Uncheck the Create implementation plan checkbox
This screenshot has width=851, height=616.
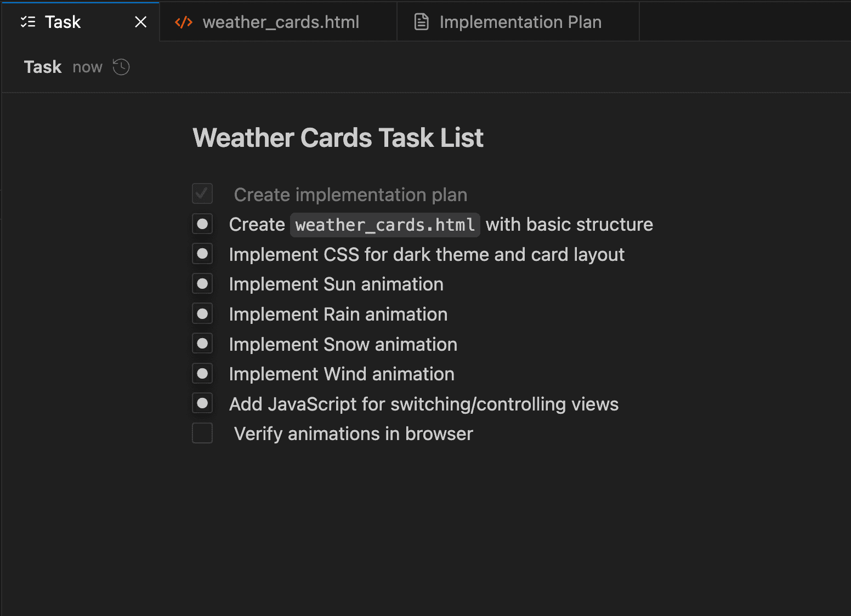pyautogui.click(x=202, y=193)
